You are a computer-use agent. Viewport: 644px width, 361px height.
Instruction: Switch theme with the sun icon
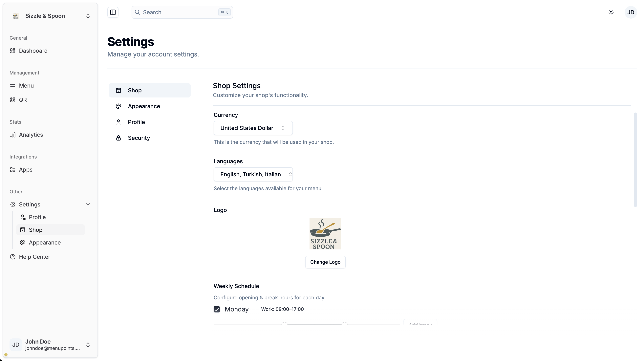611,12
